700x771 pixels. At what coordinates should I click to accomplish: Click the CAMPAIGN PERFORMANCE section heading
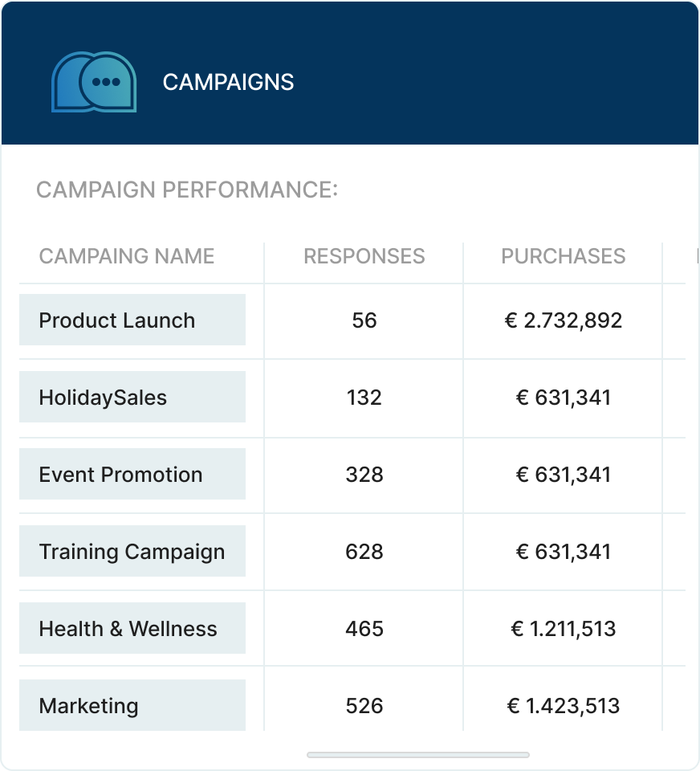tap(187, 190)
